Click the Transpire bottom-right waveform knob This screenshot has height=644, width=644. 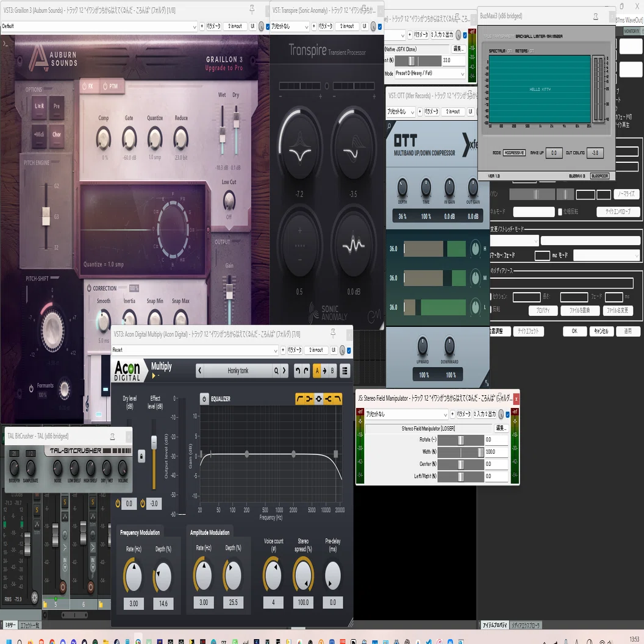(x=353, y=246)
